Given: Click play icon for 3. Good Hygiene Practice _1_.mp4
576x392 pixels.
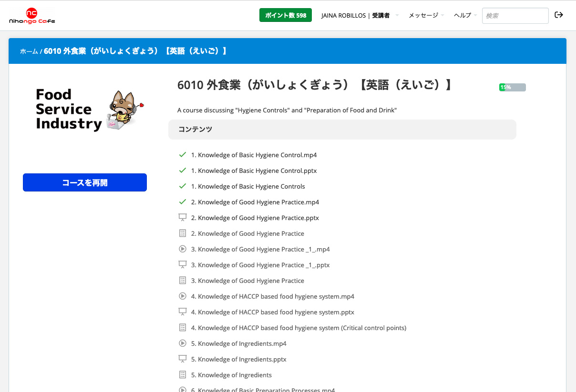Looking at the screenshot, I should (x=182, y=249).
